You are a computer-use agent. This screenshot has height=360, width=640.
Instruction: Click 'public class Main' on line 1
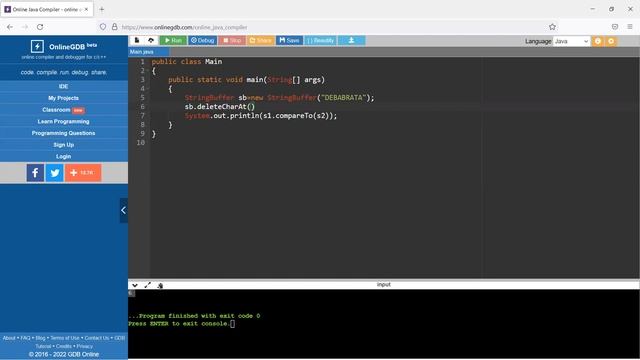tap(187, 62)
